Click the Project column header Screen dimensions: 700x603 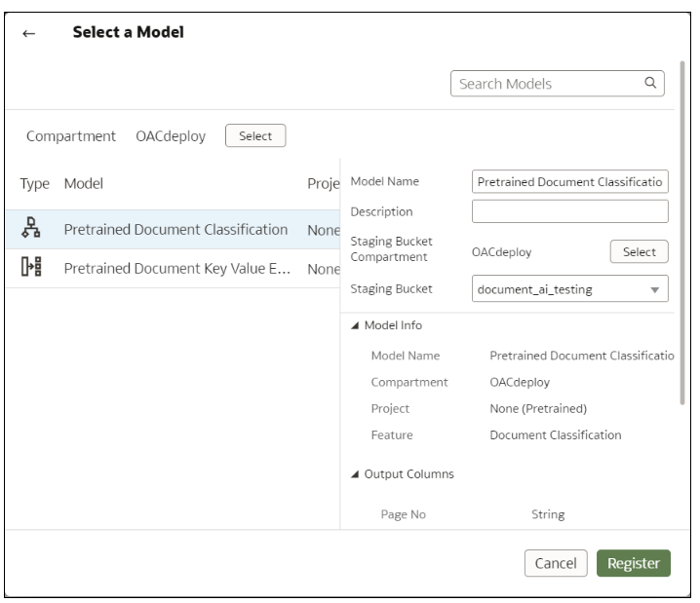point(323,182)
